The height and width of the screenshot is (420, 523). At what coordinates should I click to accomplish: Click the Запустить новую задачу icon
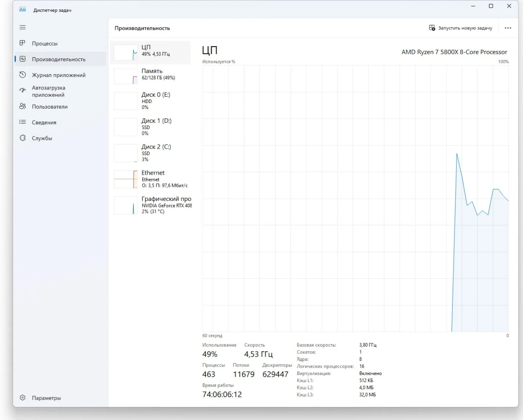pos(432,28)
